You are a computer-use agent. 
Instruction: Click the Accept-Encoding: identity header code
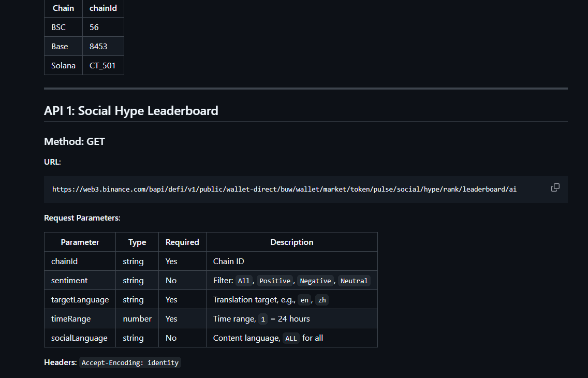tap(130, 363)
